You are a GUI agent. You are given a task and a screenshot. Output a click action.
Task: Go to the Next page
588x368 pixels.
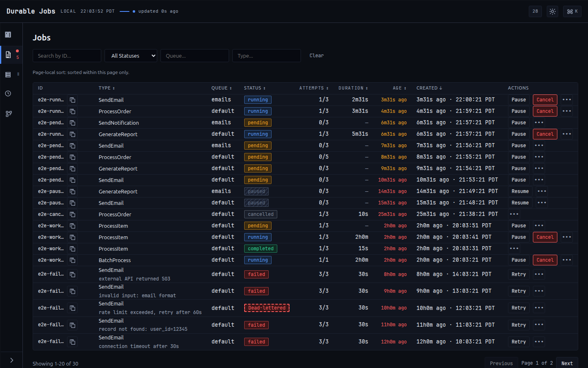coord(567,363)
